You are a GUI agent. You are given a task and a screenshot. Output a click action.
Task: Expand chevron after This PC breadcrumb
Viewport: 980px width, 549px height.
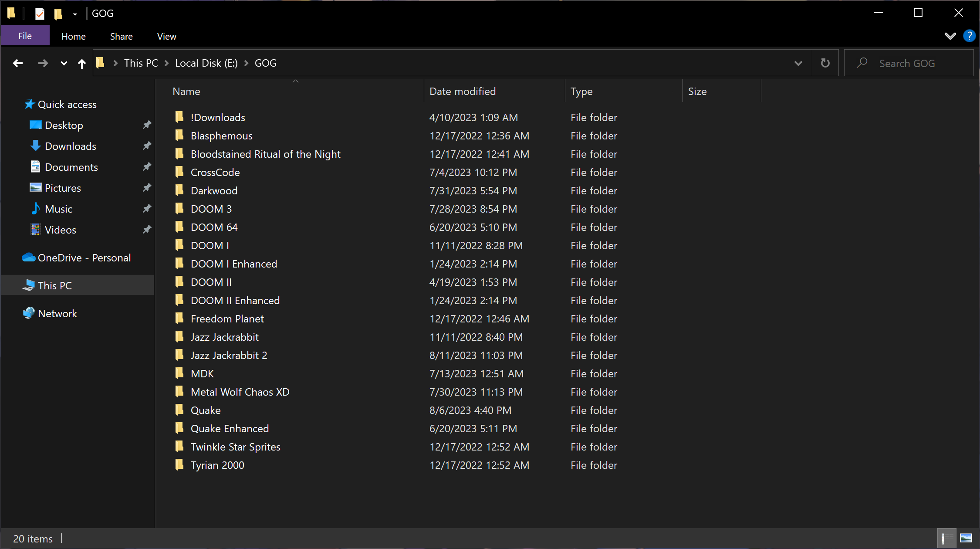click(166, 64)
